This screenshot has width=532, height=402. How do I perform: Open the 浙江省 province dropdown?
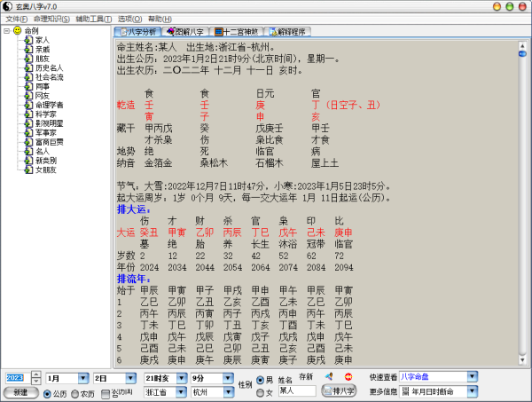pyautogui.click(x=181, y=392)
